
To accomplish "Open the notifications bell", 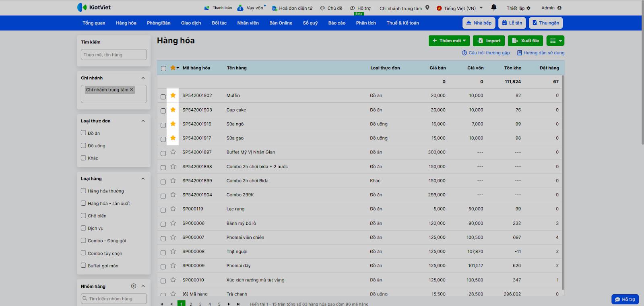I will pos(494,7).
